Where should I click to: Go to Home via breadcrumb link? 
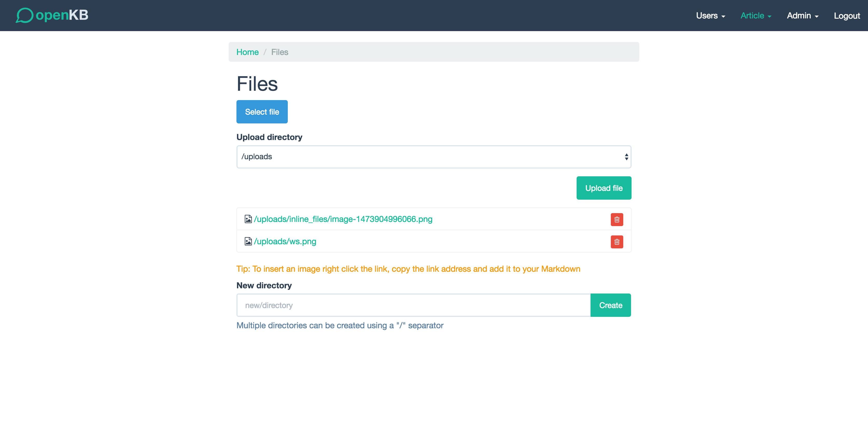pos(247,52)
